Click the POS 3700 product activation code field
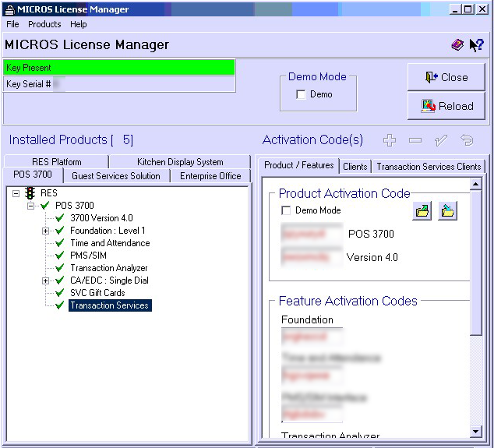This screenshot has height=448, width=494. [312, 234]
